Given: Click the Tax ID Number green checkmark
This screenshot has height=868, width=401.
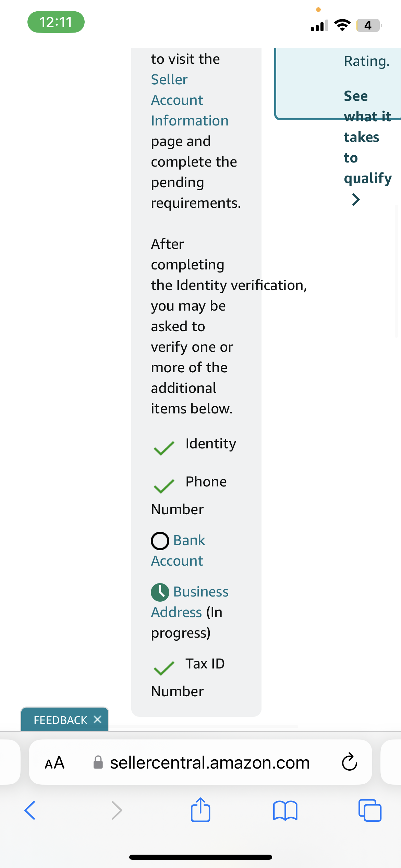Looking at the screenshot, I should click(x=164, y=668).
